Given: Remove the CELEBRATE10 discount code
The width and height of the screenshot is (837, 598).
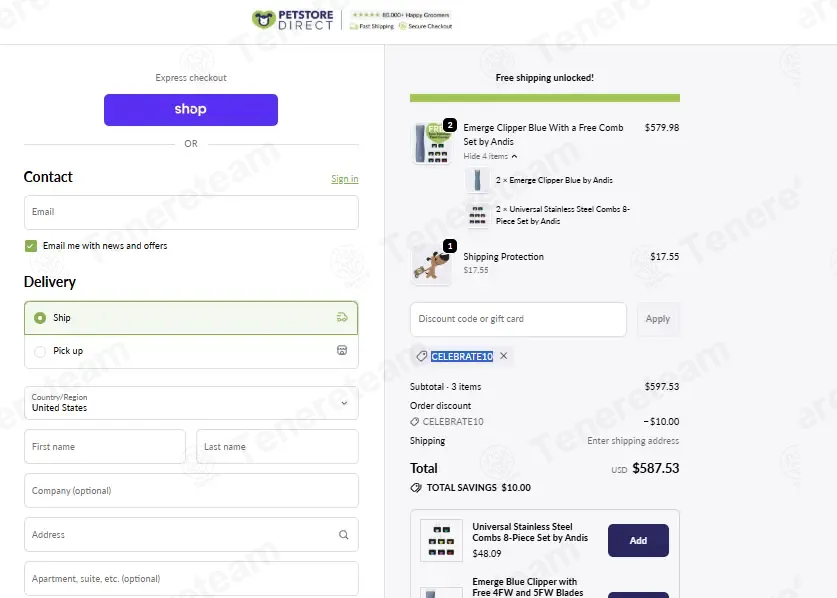Looking at the screenshot, I should tap(503, 356).
